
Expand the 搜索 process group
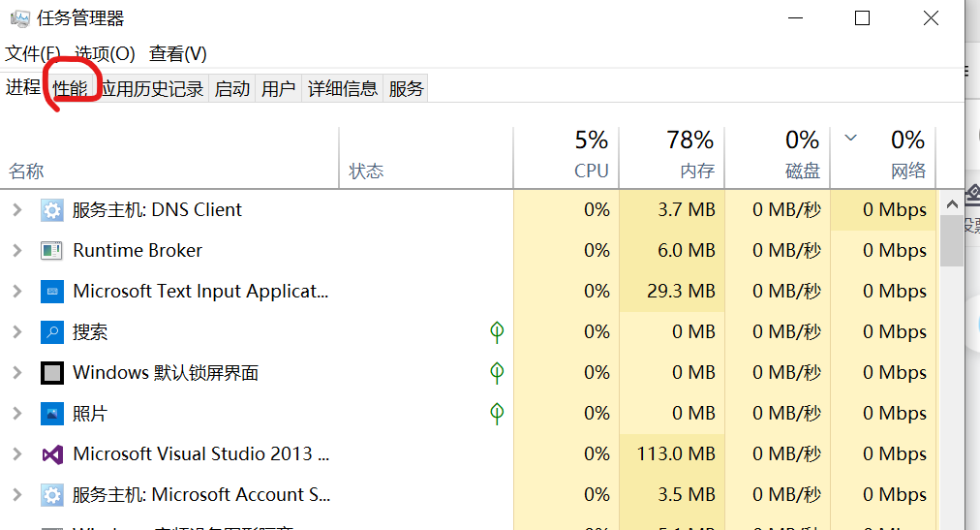tap(17, 332)
